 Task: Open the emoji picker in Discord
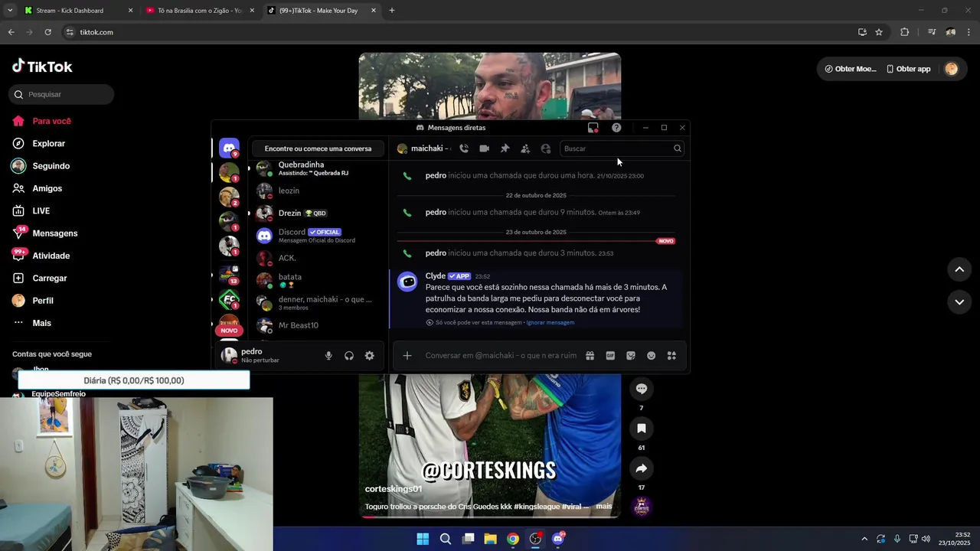652,355
